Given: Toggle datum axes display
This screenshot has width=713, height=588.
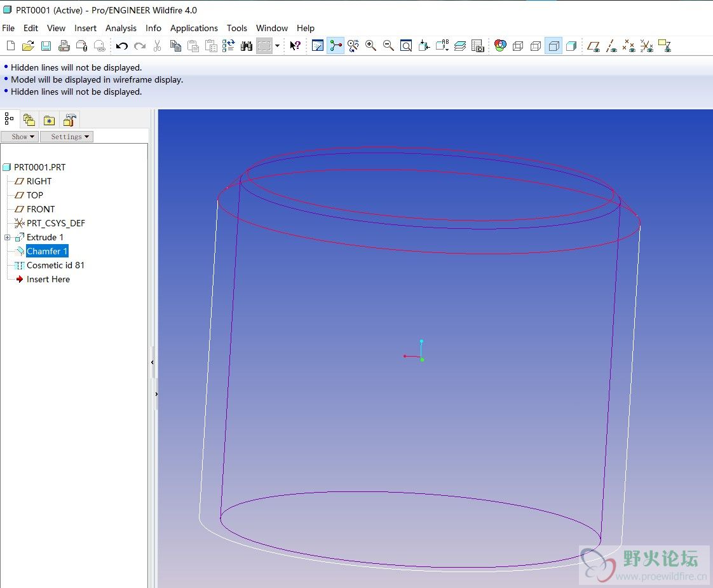Looking at the screenshot, I should click(611, 46).
